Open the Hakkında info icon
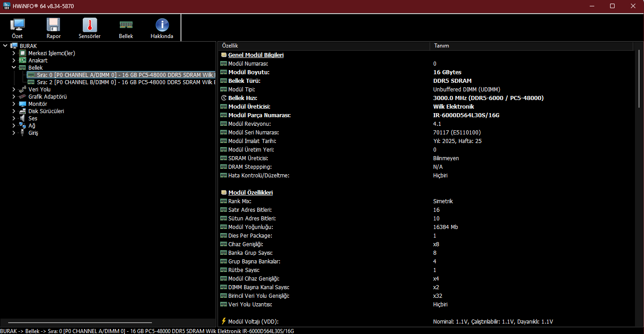 162,25
